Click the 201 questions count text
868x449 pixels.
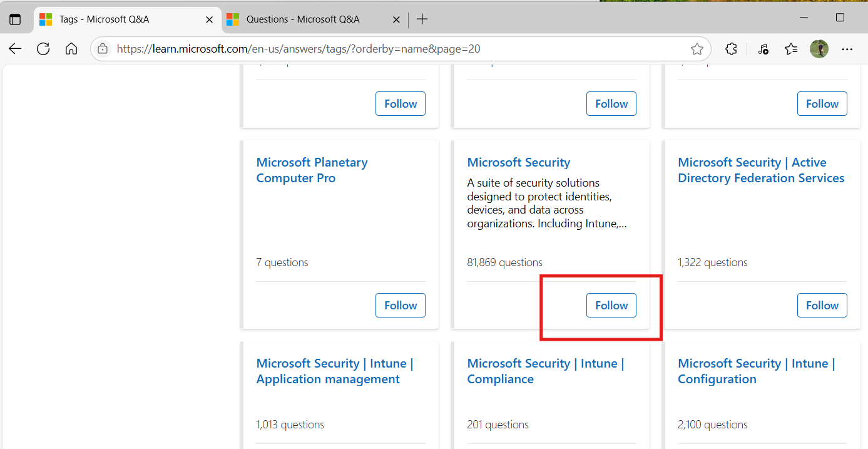click(498, 425)
